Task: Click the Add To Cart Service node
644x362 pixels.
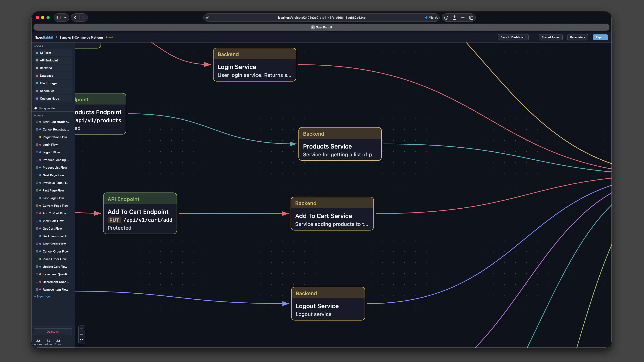Action: point(332,214)
